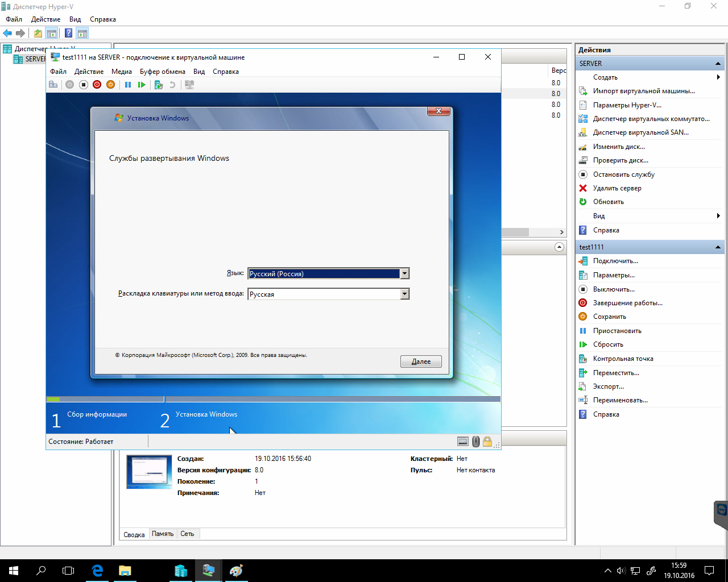Open Параметры action under test1111
Viewport: 728px width, 582px height.
pos(614,275)
